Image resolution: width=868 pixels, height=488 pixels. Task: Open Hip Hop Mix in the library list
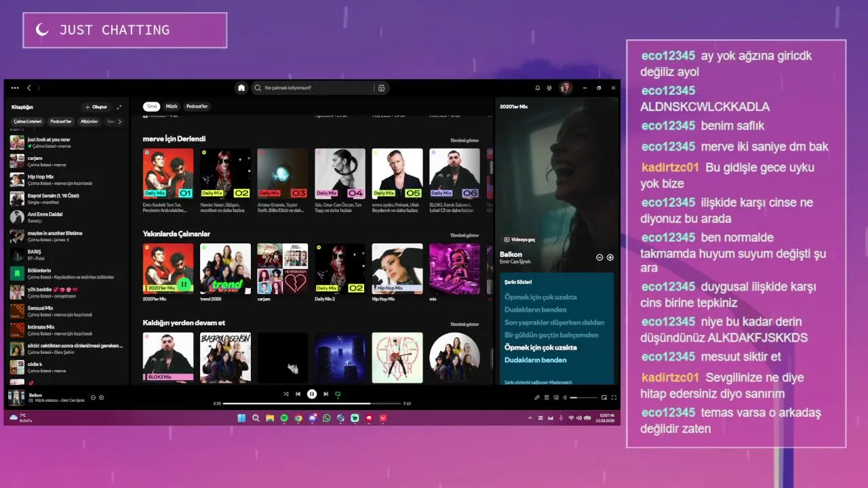[x=68, y=180]
